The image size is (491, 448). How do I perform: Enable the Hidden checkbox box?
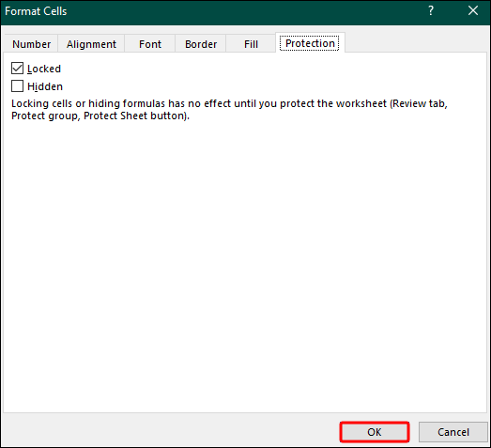17,86
